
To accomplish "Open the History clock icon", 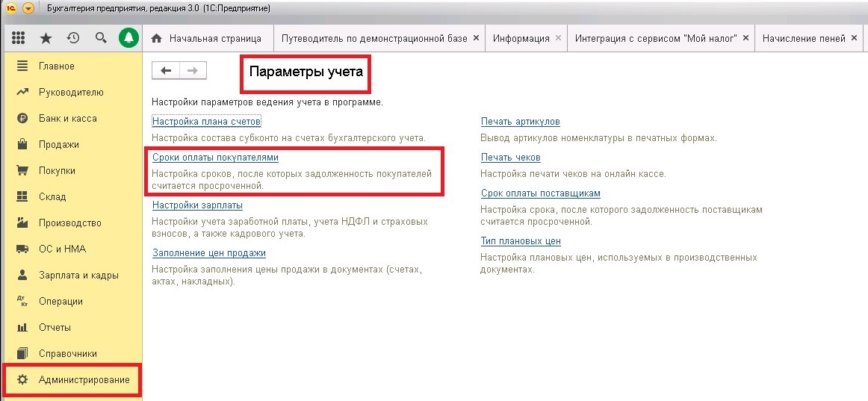I will click(x=73, y=38).
